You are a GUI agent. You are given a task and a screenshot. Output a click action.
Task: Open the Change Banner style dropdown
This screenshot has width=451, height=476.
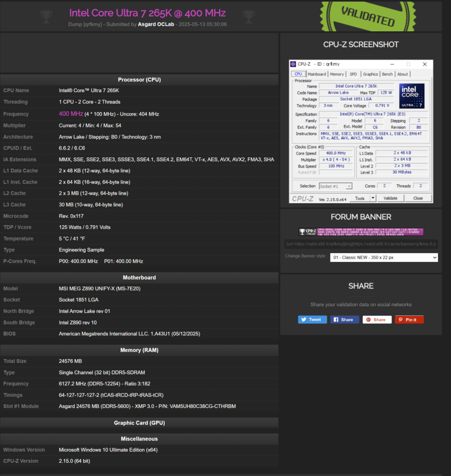click(384, 257)
